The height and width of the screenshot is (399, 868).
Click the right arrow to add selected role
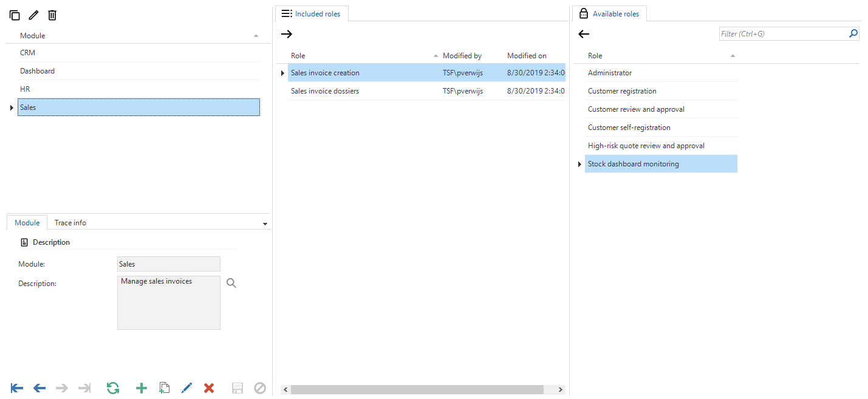tap(286, 34)
